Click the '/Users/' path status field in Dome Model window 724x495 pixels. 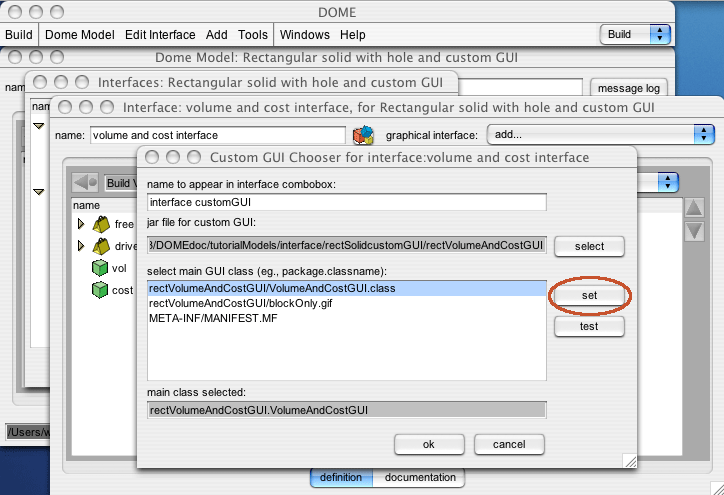point(28,432)
